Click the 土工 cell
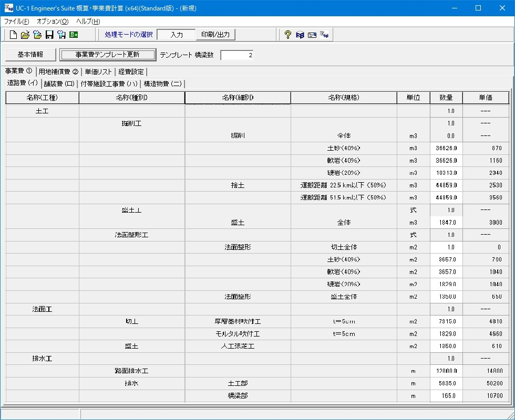This screenshot has height=420, width=515. click(43, 111)
